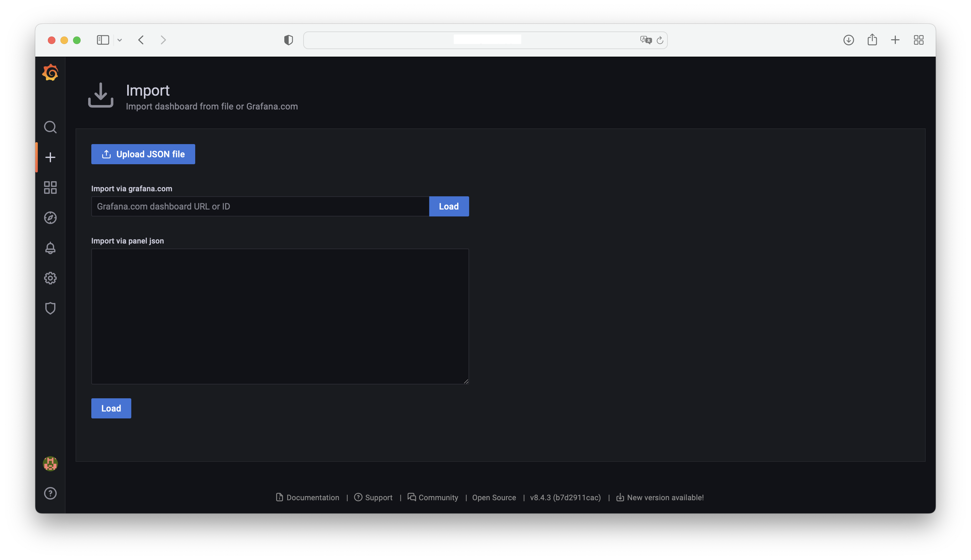Click the green full-screen window button
The height and width of the screenshot is (560, 971).
77,40
